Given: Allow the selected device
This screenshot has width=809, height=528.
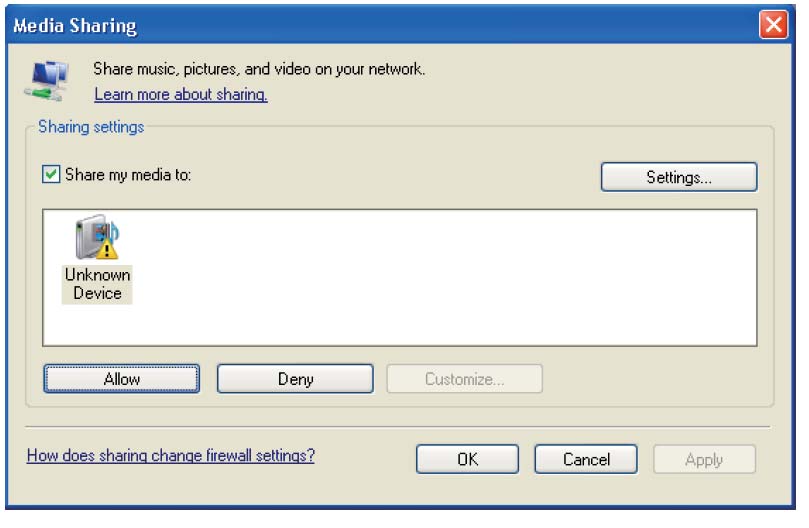Looking at the screenshot, I should (122, 379).
